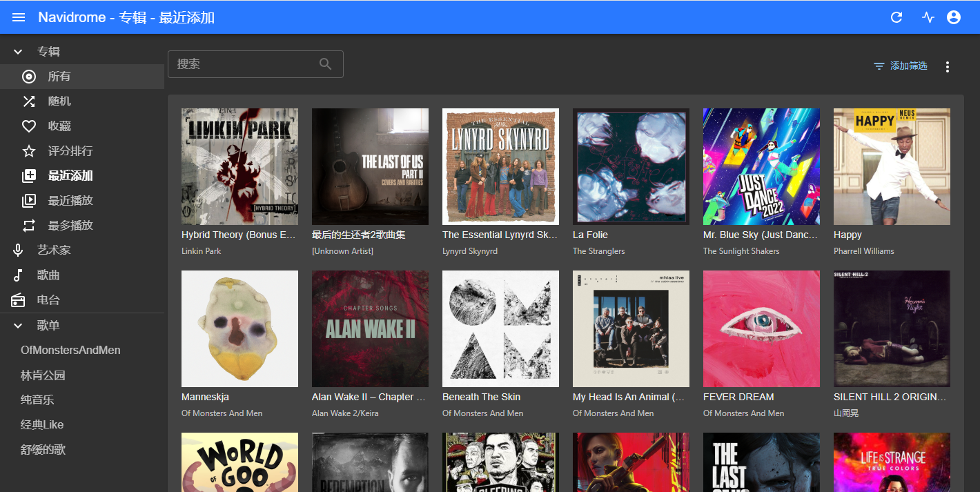Navigate to 艺术家 artists page
The height and width of the screenshot is (492, 980).
[x=54, y=250]
